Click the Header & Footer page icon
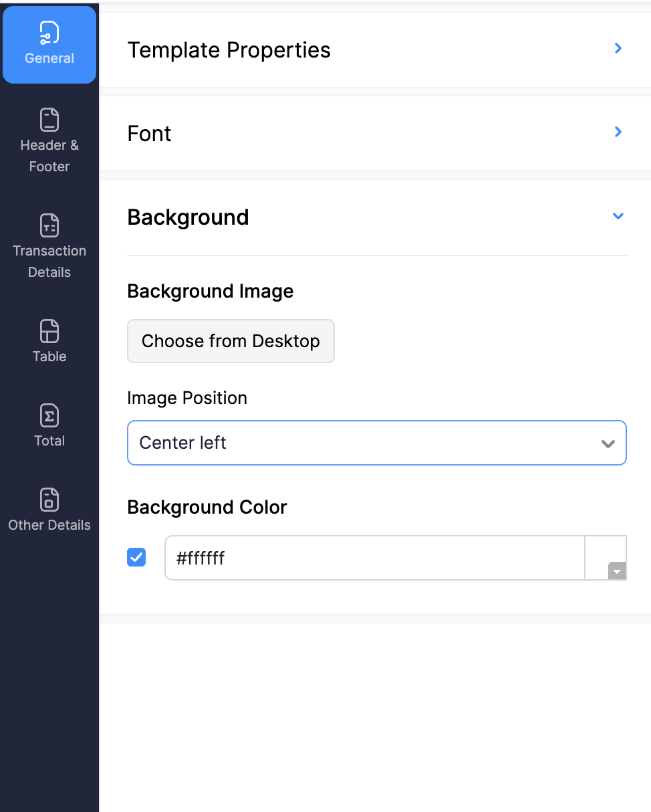 click(49, 120)
